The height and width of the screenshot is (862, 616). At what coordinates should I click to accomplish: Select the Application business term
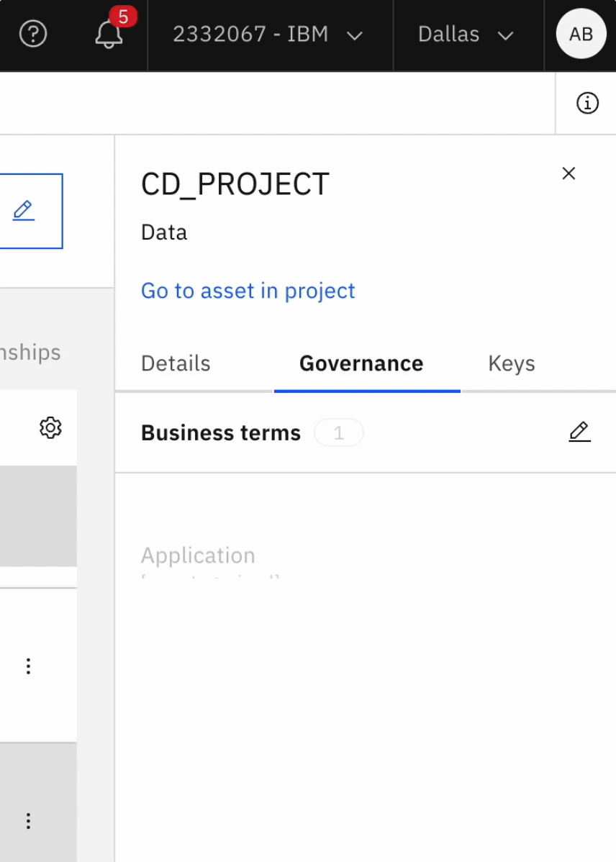coord(197,555)
